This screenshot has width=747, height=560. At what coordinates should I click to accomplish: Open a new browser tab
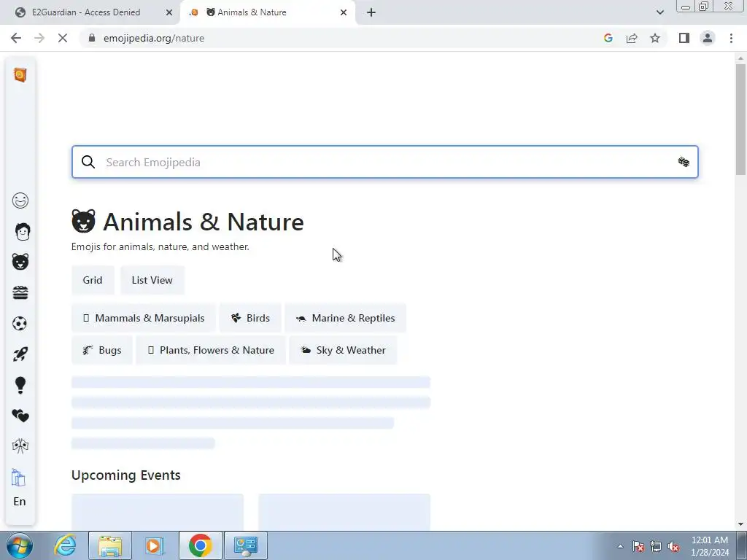point(371,12)
